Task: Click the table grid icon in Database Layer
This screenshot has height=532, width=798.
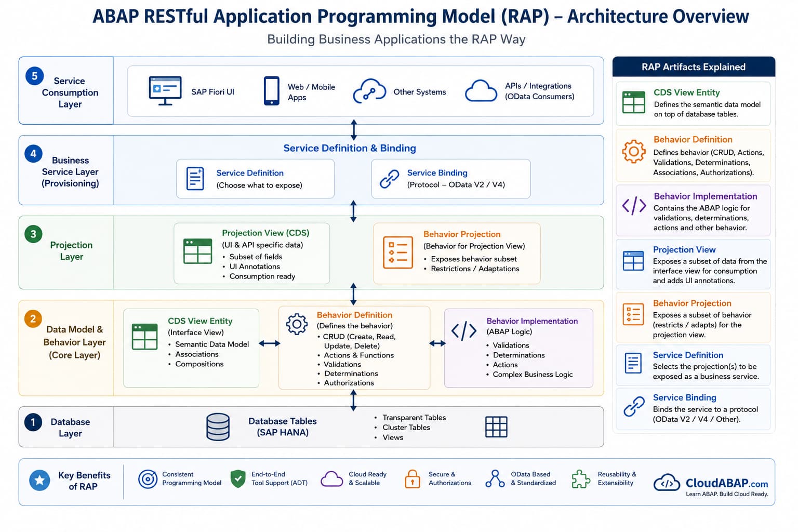Action: (x=496, y=427)
